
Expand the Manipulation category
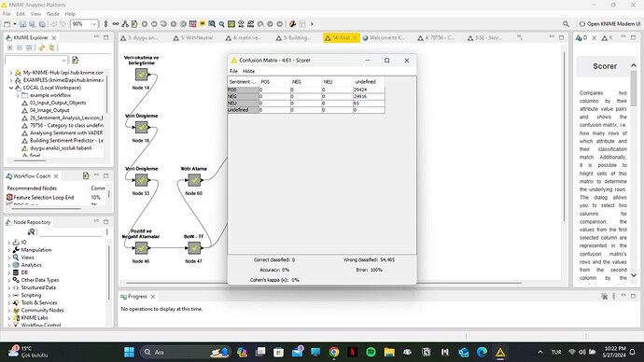(x=9, y=250)
